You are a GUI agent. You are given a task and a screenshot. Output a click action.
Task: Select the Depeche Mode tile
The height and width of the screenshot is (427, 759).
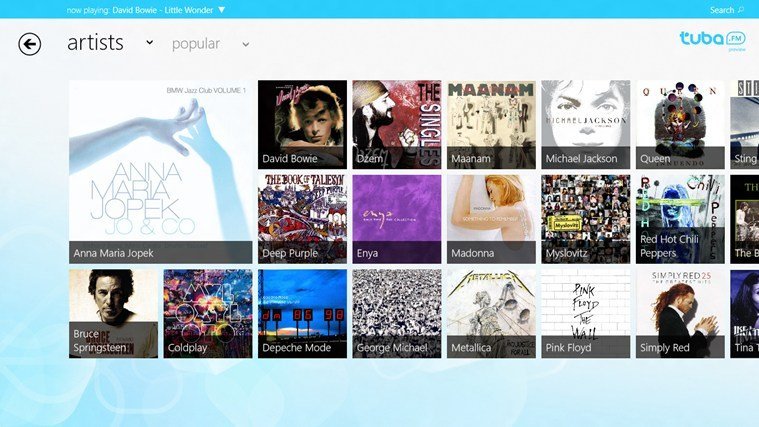(x=303, y=314)
